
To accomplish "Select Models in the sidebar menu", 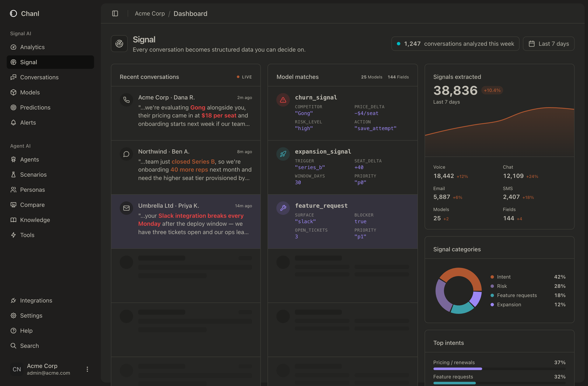I will [30, 92].
